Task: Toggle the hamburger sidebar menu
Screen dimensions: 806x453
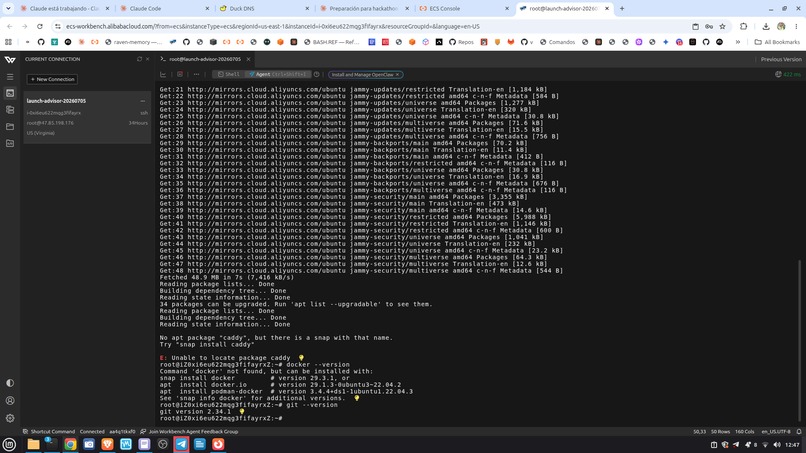Action: point(10,77)
